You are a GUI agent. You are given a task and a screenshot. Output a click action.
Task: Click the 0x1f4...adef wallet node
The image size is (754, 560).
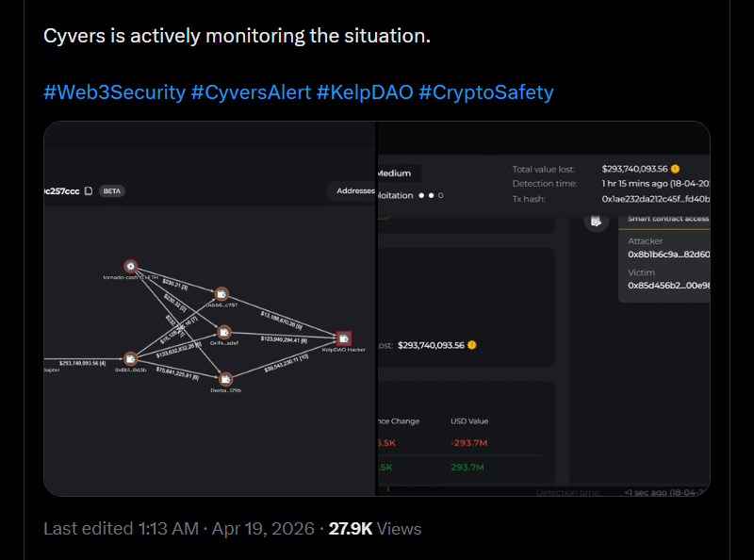coord(224,332)
